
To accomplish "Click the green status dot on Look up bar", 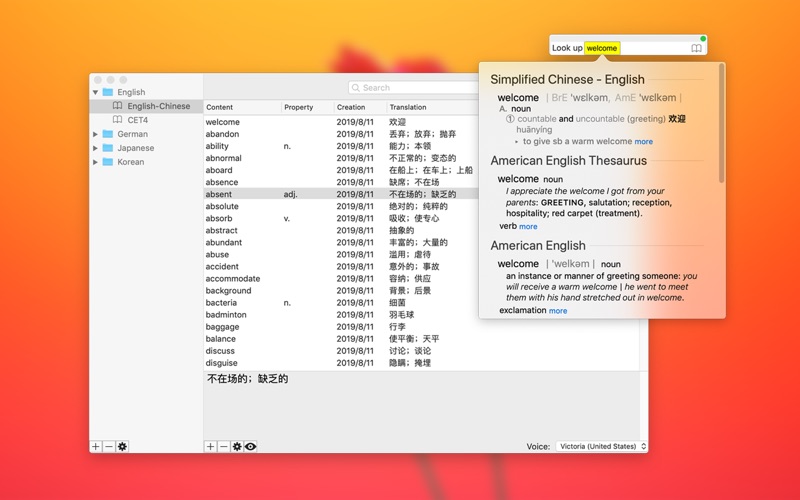I will (x=703, y=39).
